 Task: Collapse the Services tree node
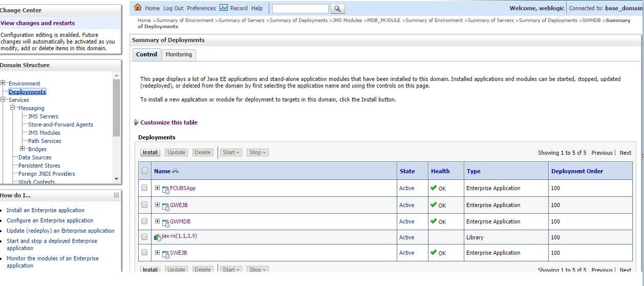click(x=3, y=99)
